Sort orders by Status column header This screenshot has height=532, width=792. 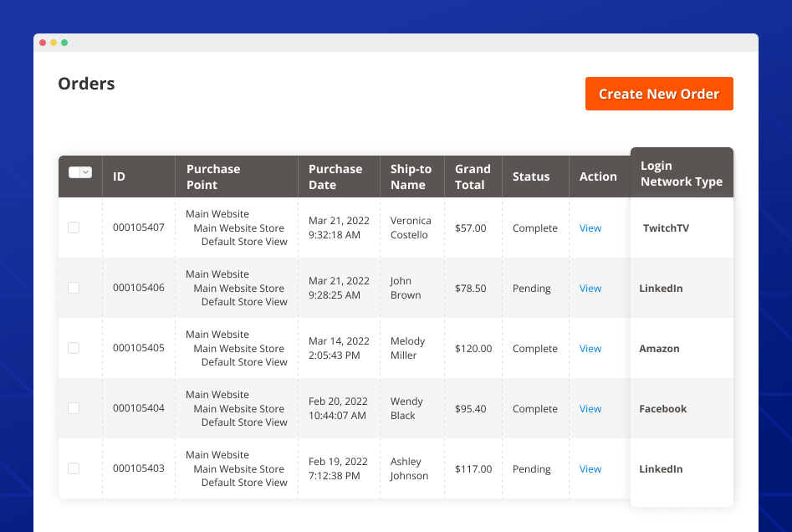(x=531, y=176)
